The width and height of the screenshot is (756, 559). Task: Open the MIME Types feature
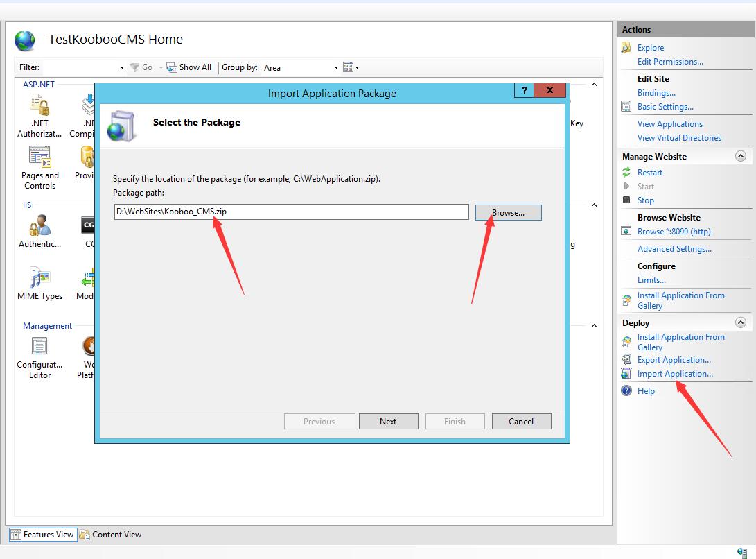[39, 277]
